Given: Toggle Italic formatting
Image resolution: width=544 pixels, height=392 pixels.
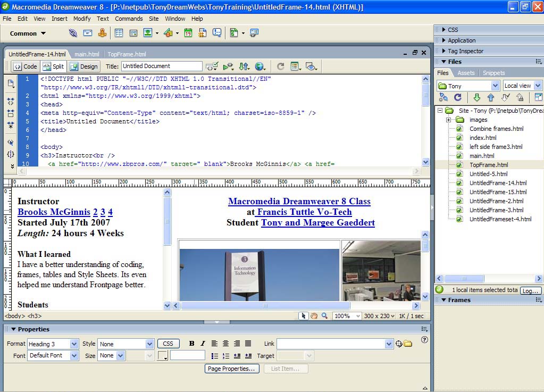Looking at the screenshot, I should tap(203, 344).
